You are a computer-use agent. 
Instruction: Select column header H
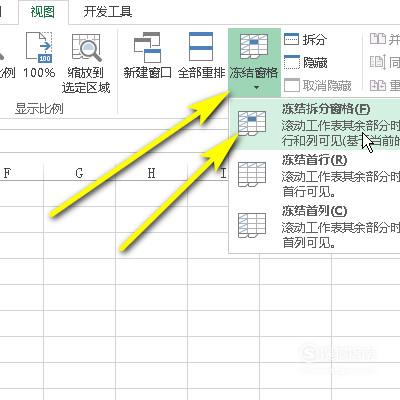(x=151, y=173)
